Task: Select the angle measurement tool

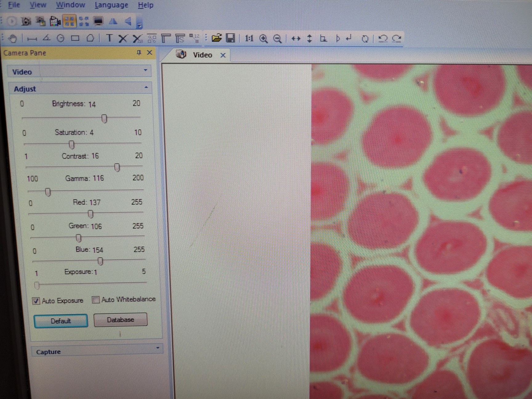Action: click(46, 38)
